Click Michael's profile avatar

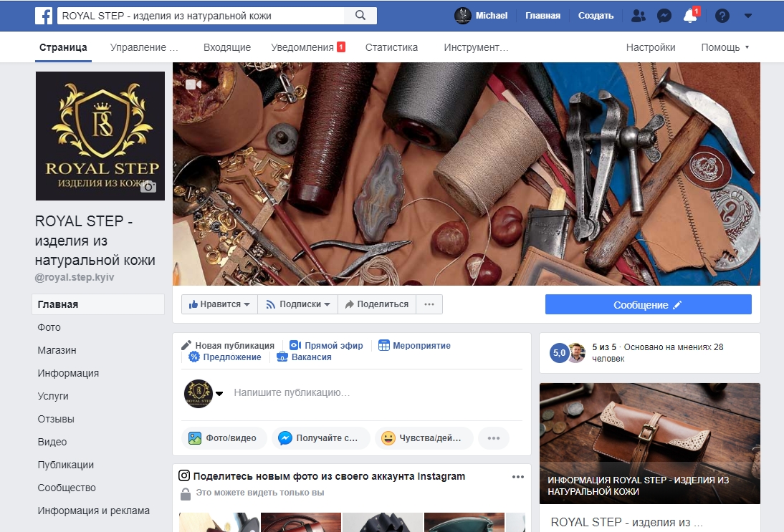coord(462,16)
